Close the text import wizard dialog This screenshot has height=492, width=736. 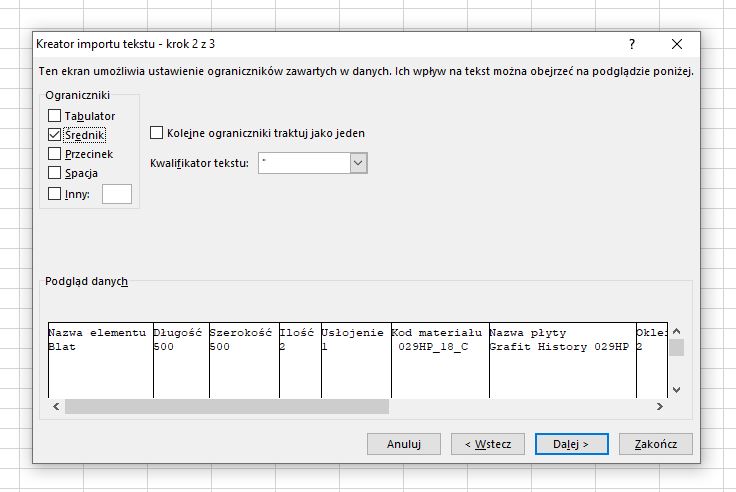[x=677, y=44]
